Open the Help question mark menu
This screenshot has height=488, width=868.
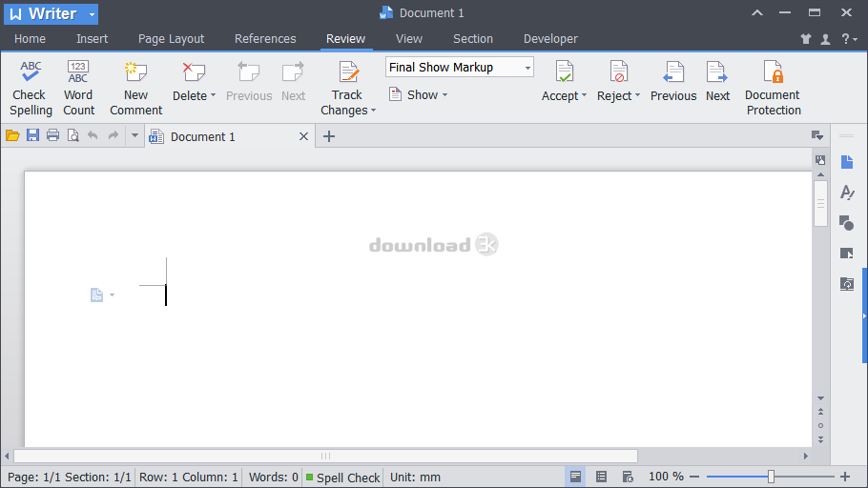pyautogui.click(x=849, y=39)
